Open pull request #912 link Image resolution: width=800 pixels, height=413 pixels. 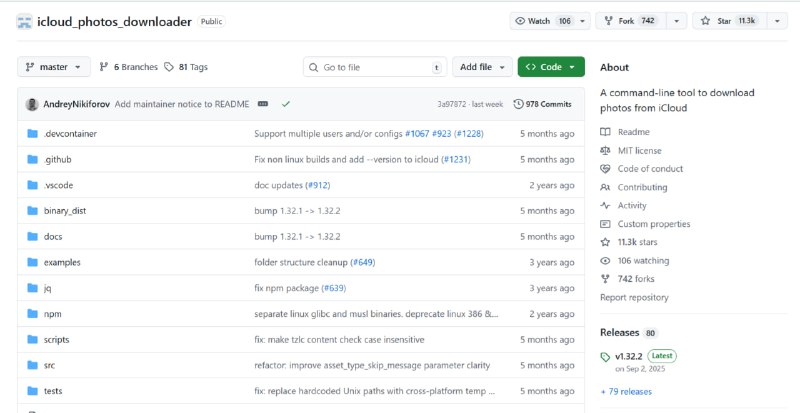(318, 185)
